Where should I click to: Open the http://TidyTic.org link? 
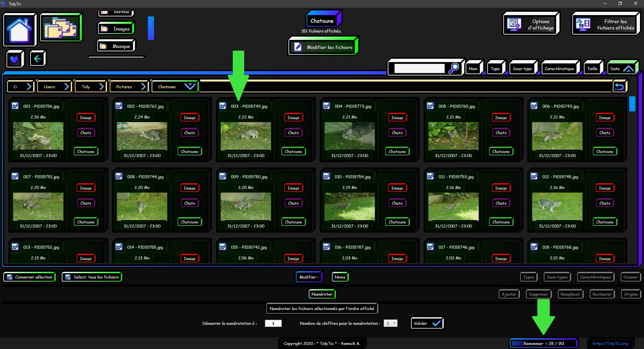[610, 343]
